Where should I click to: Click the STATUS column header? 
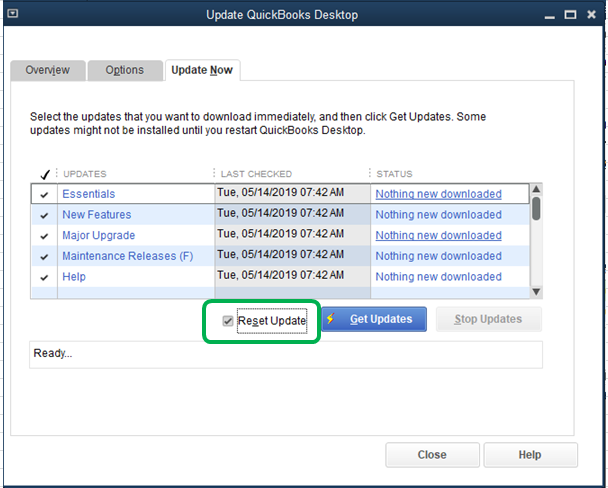coord(394,174)
